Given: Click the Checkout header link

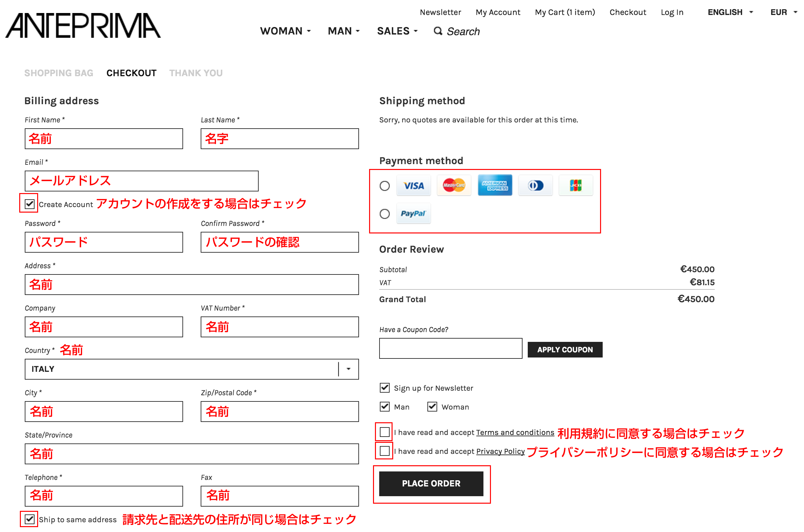Looking at the screenshot, I should coord(628,12).
